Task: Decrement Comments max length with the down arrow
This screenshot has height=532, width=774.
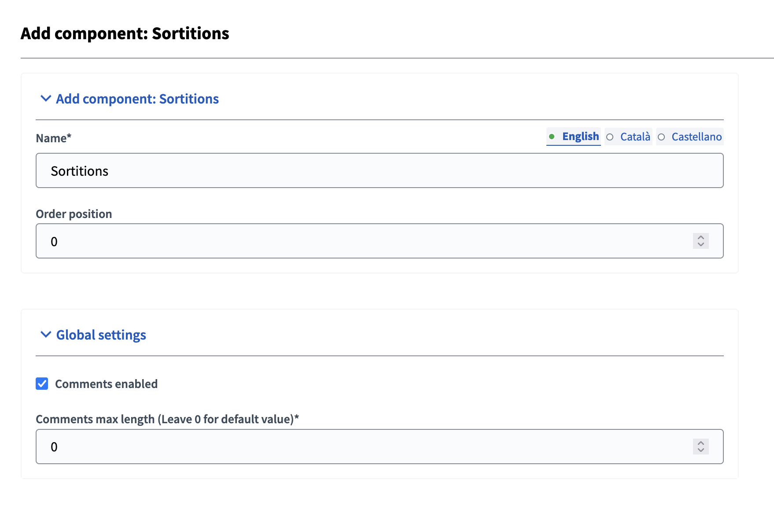Action: 700,450
